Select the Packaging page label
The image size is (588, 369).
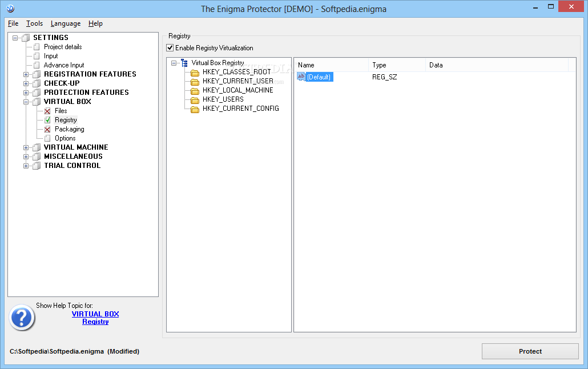click(70, 129)
